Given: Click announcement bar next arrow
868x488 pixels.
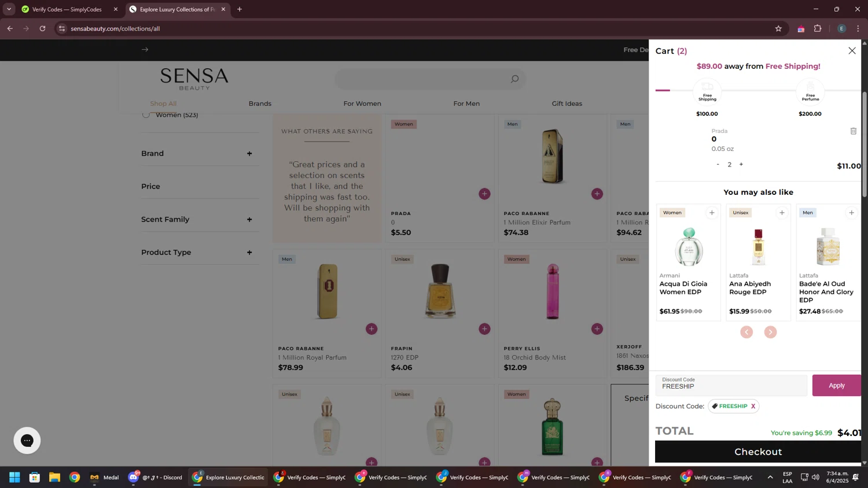Looking at the screenshot, I should tap(145, 50).
